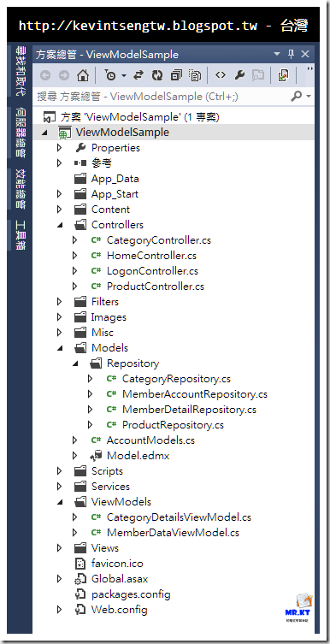
Task: Click the Properties wrench node icon
Action: [x=80, y=148]
